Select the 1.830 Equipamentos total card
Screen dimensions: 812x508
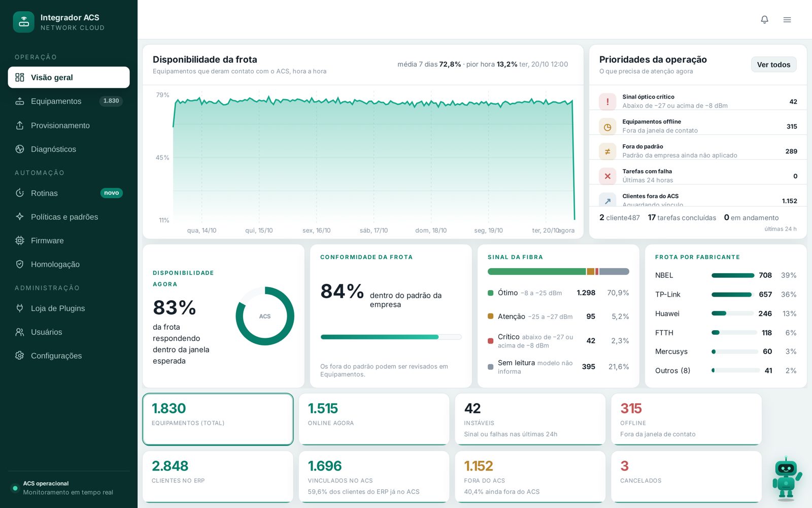point(218,419)
